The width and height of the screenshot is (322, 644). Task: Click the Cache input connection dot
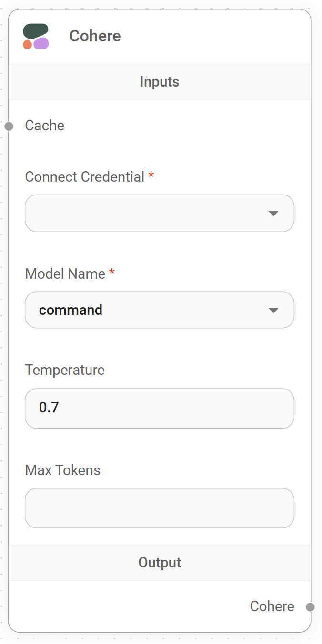click(x=9, y=126)
